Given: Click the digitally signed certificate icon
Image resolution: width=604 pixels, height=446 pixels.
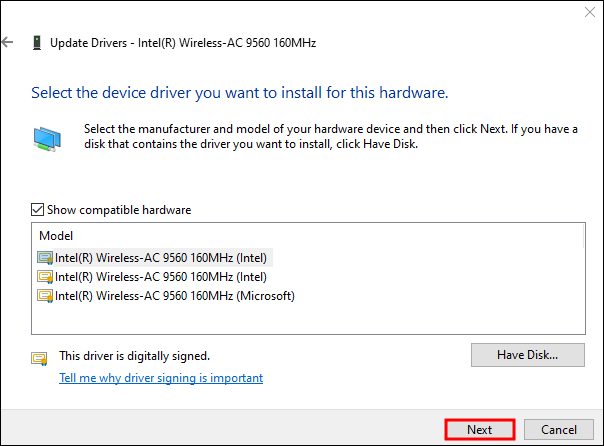Looking at the screenshot, I should pos(39,357).
